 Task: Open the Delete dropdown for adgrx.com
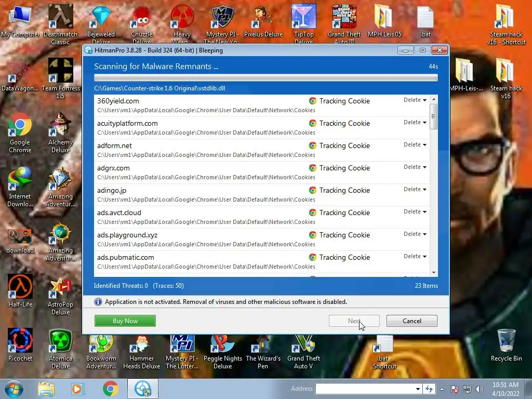[x=415, y=167]
